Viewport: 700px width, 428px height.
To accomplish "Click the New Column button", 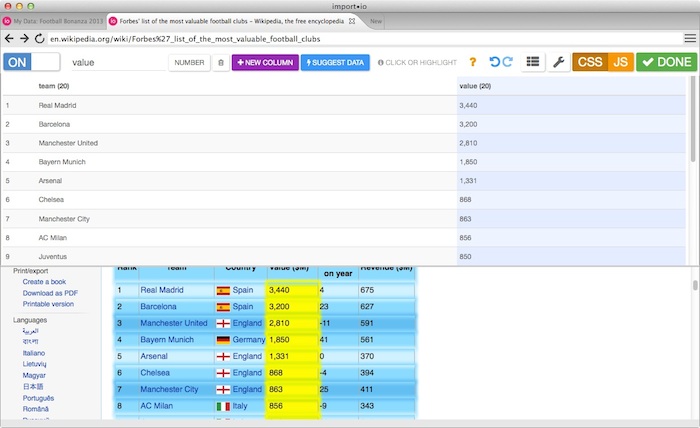I will click(x=265, y=62).
